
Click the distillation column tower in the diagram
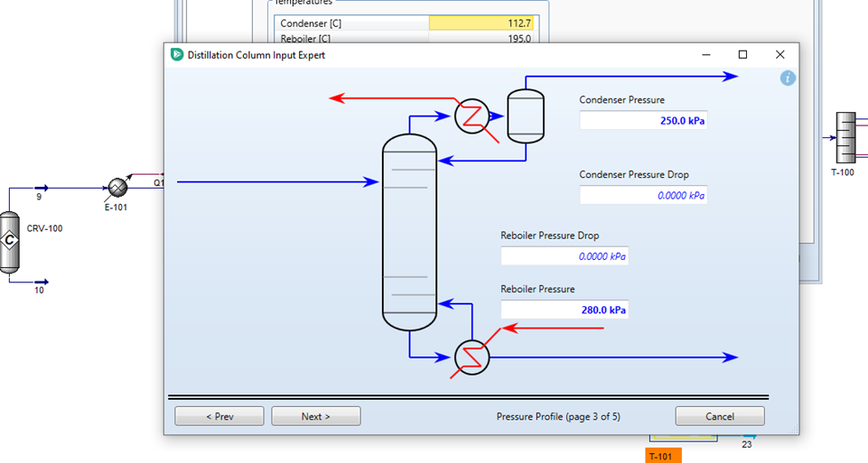click(x=410, y=232)
